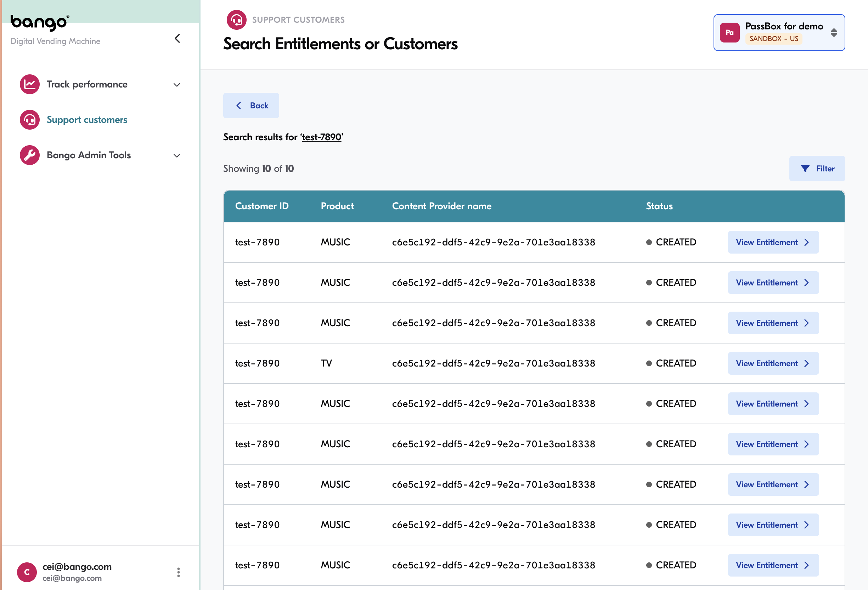View Entitlement for the seventh row
868x590 pixels.
pos(773,484)
